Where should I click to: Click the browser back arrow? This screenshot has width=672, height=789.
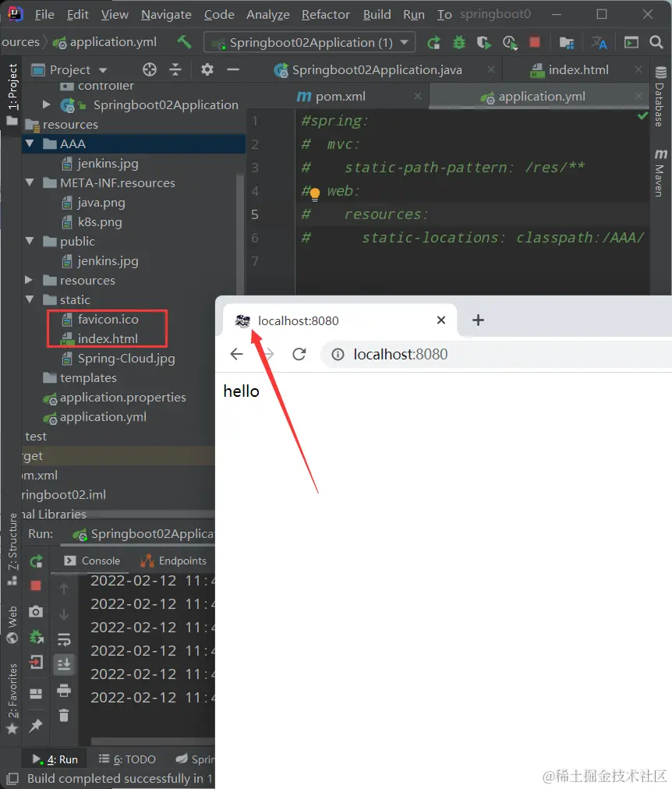click(236, 354)
